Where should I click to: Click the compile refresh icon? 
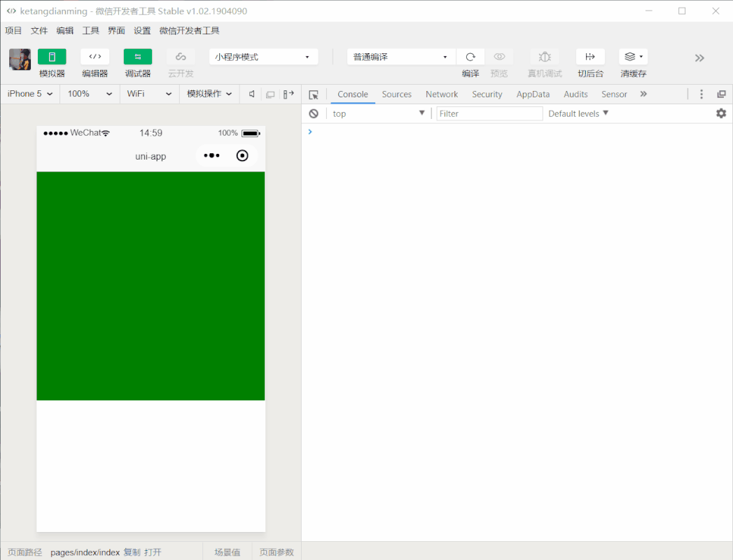coord(470,57)
